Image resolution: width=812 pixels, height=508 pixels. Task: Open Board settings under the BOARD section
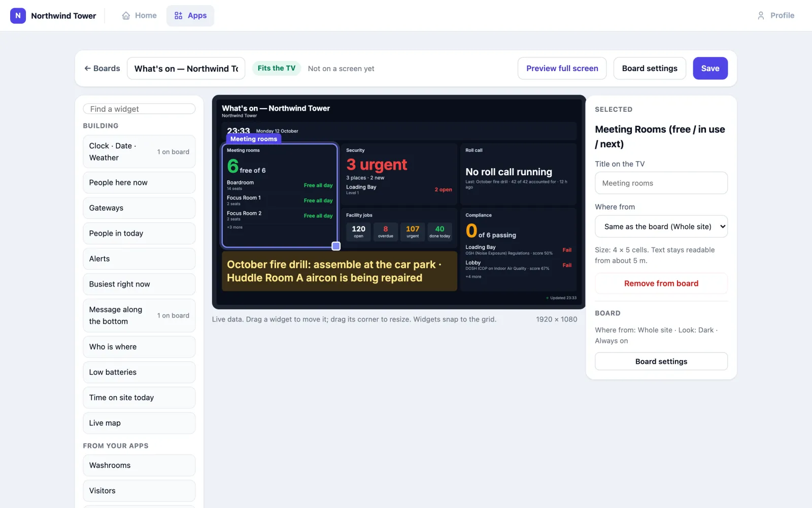(x=661, y=361)
